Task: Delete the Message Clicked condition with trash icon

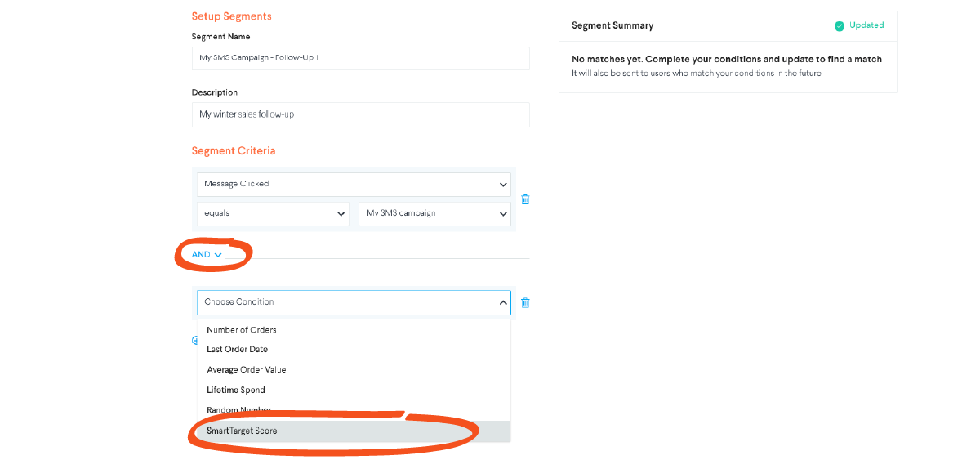Action: 525,199
